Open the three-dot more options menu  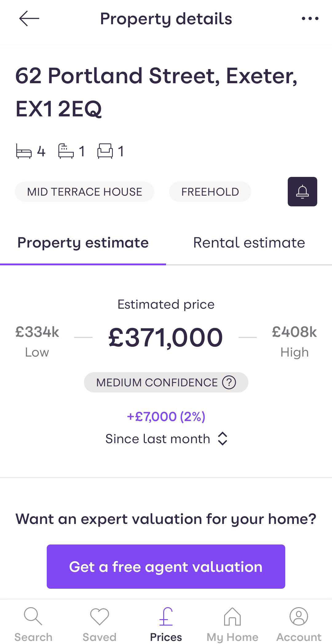point(310,19)
